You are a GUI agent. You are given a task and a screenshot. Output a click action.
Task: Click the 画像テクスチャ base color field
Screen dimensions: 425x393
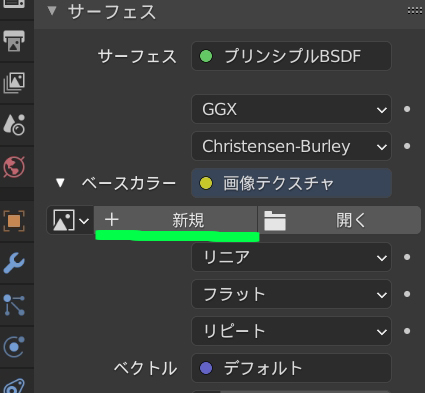[291, 183]
